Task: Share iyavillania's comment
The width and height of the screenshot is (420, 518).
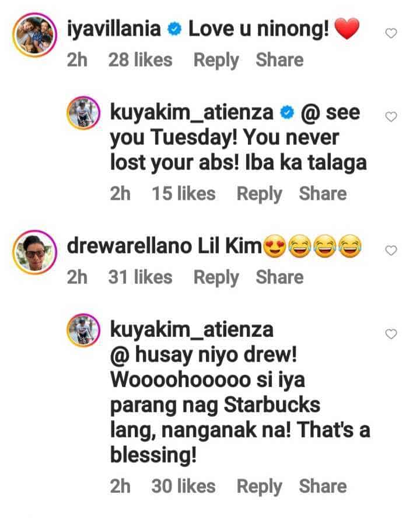Action: coord(279,60)
